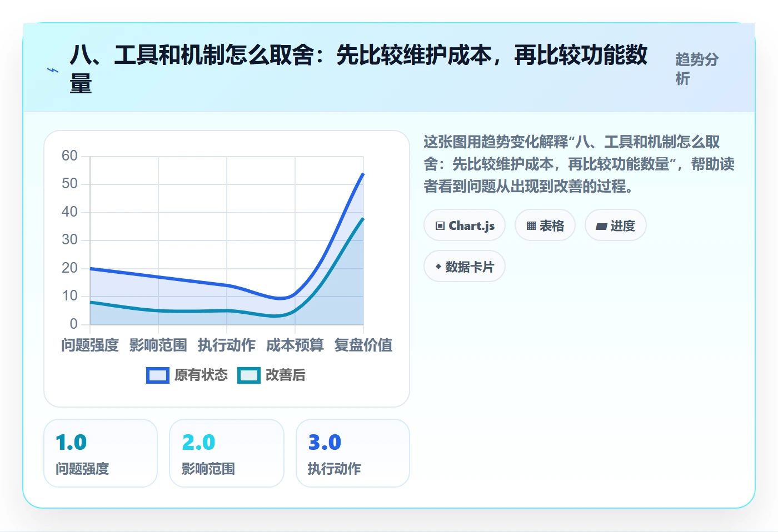Click the 10 y-axis value
This screenshot has width=778, height=532.
tap(69, 295)
